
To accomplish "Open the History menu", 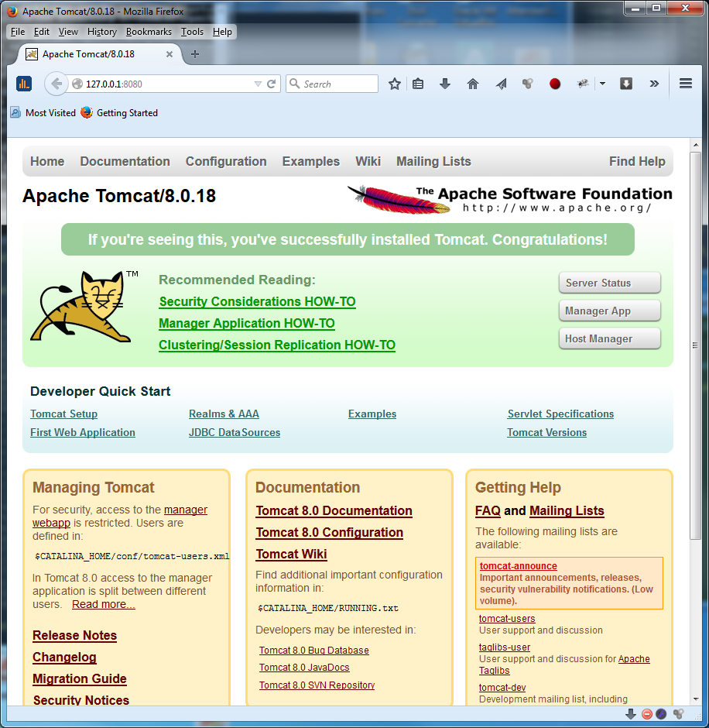I will click(x=101, y=32).
